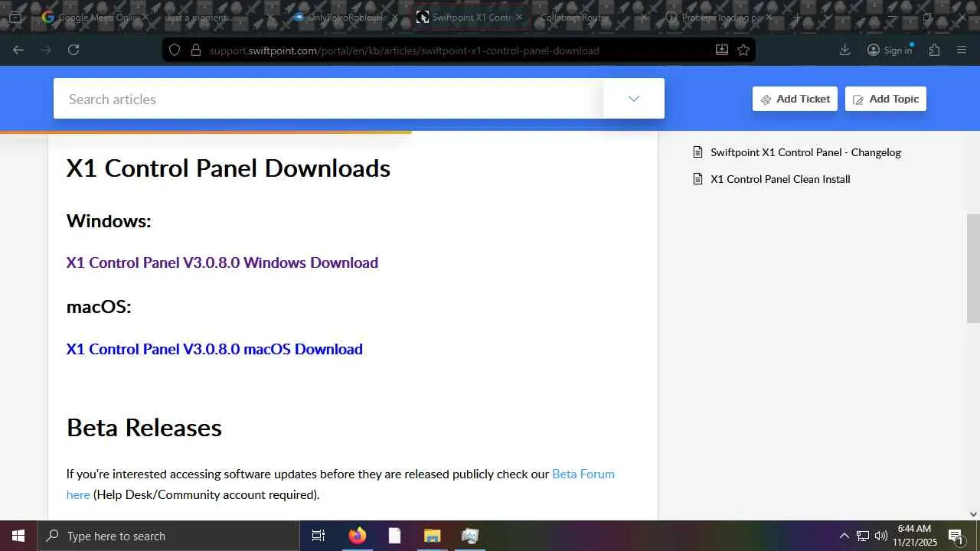This screenshot has height=551, width=980.
Task: Close the Swiftpoint X1 Control tab
Action: [x=519, y=17]
